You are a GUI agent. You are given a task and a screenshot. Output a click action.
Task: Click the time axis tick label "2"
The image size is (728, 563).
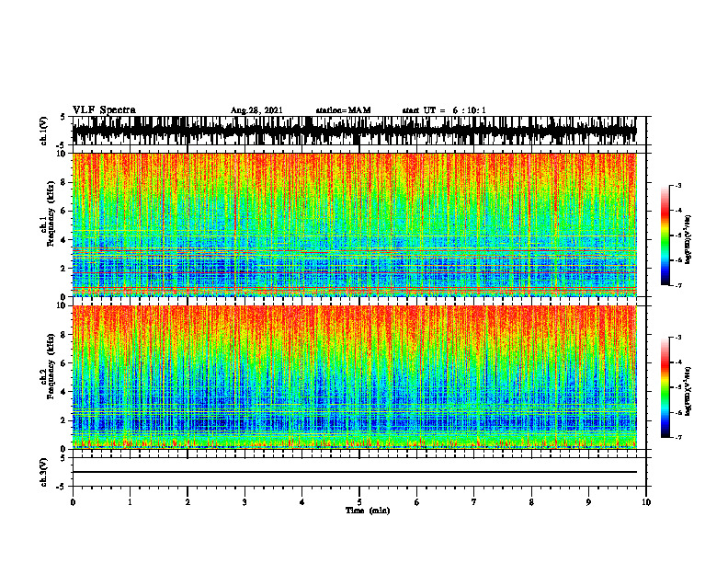[188, 502]
